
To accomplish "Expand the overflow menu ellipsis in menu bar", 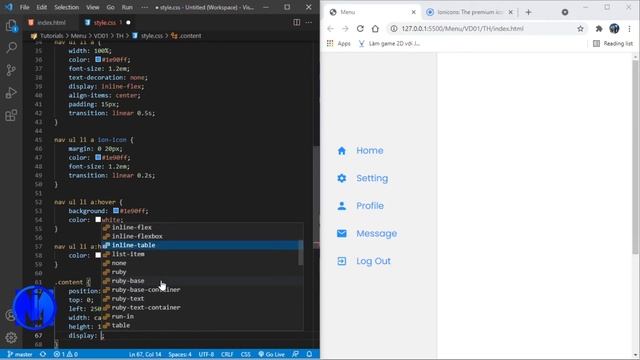I will (144, 7).
